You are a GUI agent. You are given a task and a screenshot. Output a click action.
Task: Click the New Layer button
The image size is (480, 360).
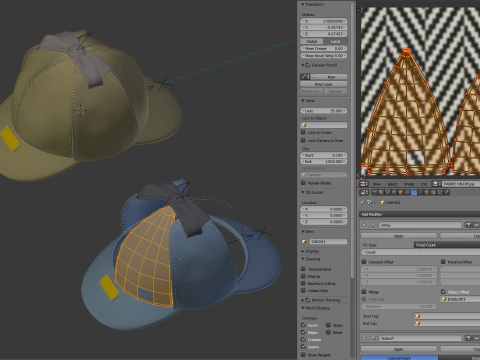point(324,84)
